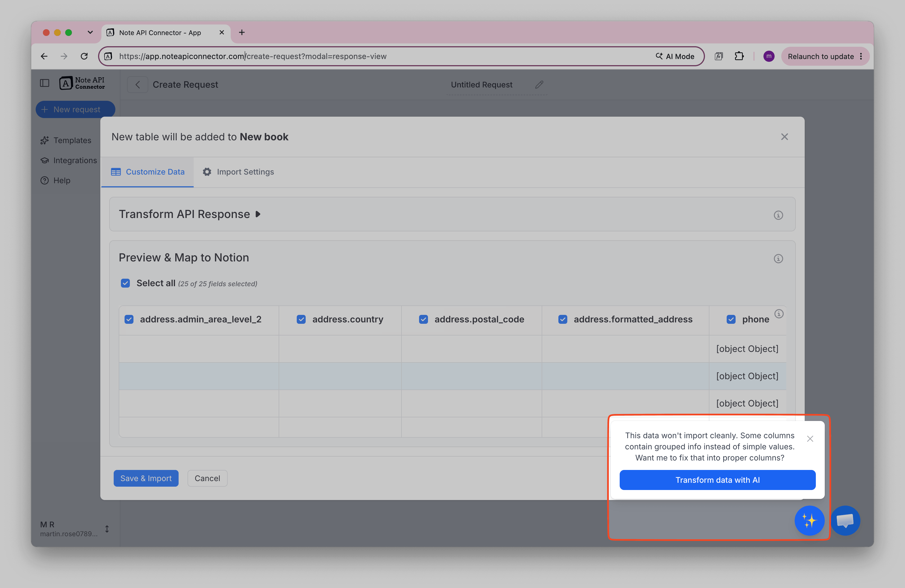The width and height of the screenshot is (905, 588).
Task: Click info icon for Preview & Map to Notion
Action: pyautogui.click(x=778, y=258)
